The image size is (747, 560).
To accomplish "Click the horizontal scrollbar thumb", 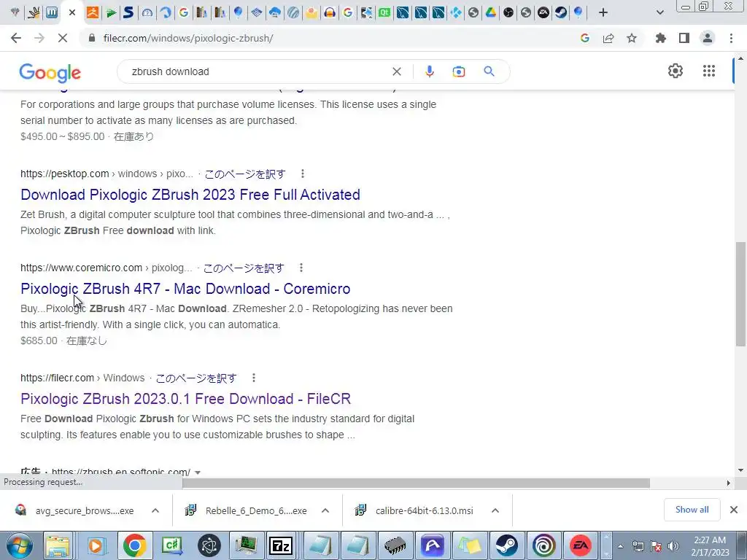I will pyautogui.click(x=416, y=483).
